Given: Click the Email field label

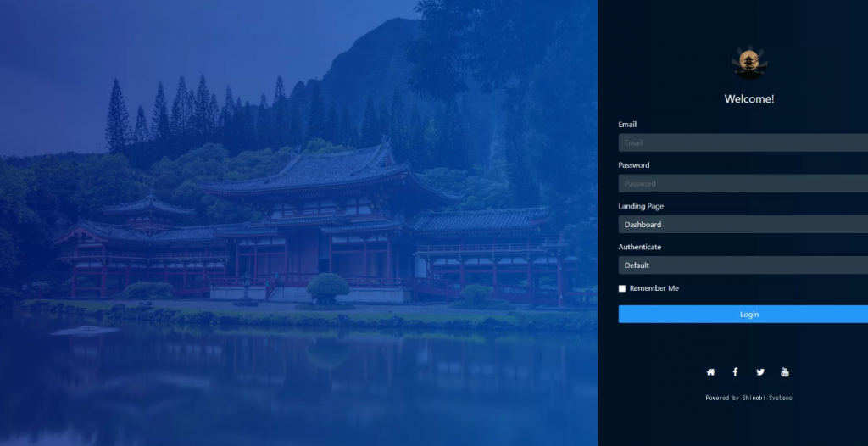Looking at the screenshot, I should pyautogui.click(x=627, y=125).
